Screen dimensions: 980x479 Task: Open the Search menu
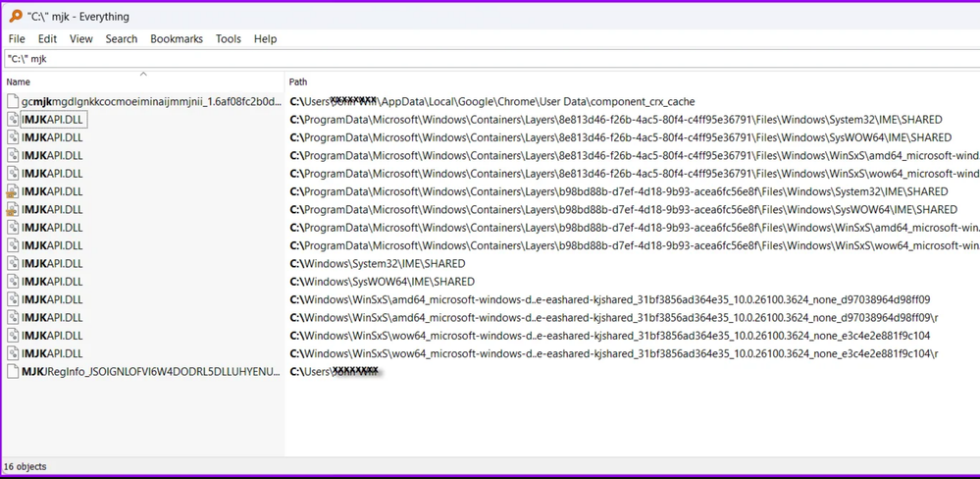coord(122,38)
